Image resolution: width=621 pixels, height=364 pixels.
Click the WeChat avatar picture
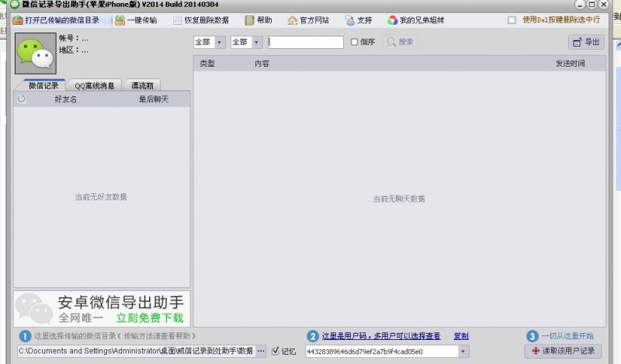pos(36,54)
